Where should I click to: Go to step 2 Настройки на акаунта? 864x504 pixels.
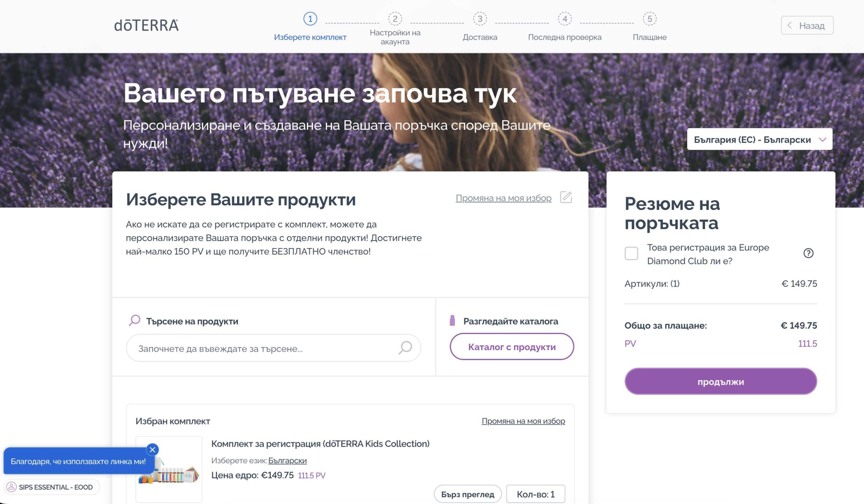[x=395, y=29]
